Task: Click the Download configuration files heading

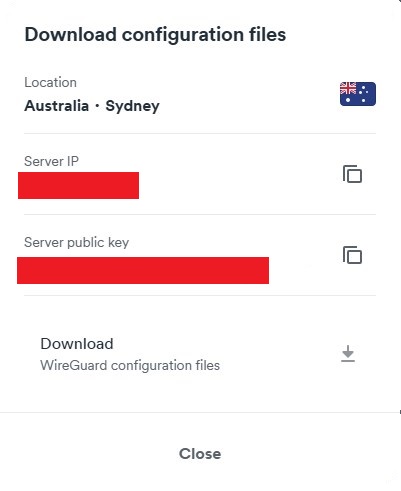Action: click(155, 35)
